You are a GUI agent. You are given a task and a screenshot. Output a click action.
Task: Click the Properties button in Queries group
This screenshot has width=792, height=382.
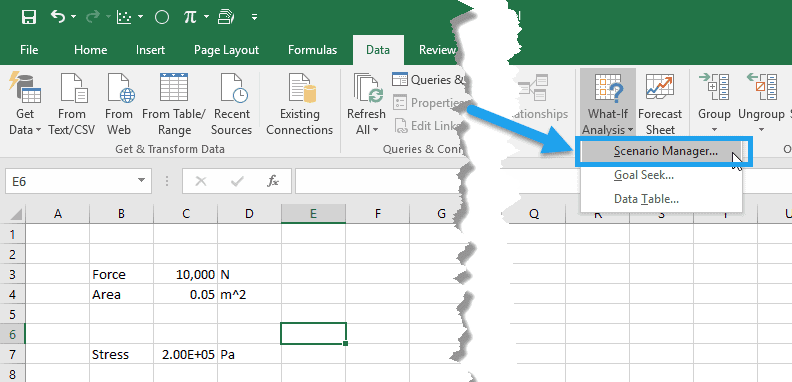pyautogui.click(x=428, y=103)
